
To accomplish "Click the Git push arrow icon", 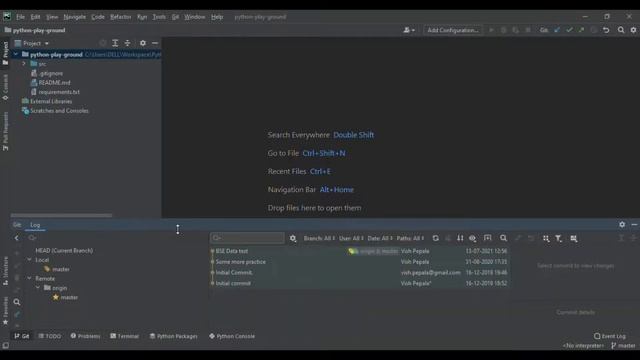I will [581, 30].
